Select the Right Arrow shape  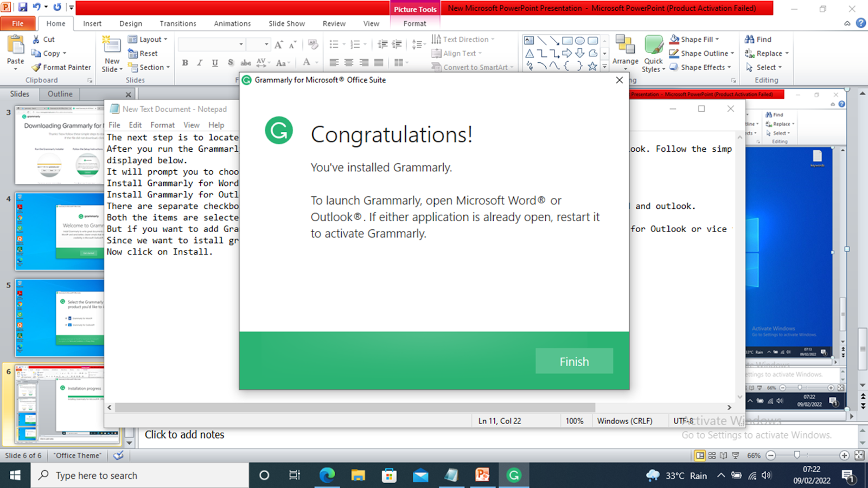567,53
